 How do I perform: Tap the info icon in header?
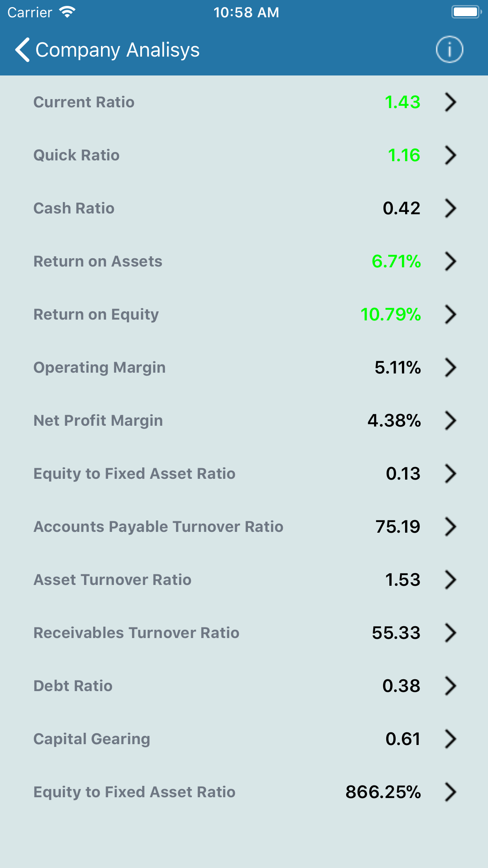(449, 50)
